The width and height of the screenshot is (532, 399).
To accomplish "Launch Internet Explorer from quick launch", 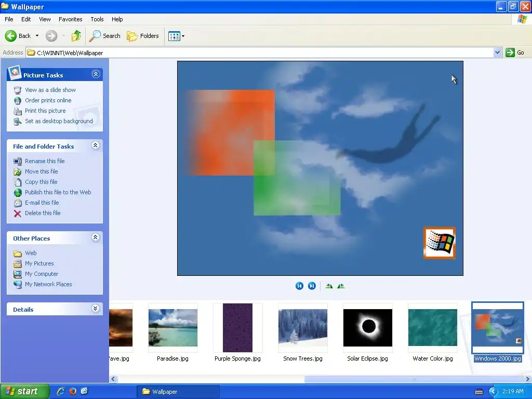I will coord(61,391).
